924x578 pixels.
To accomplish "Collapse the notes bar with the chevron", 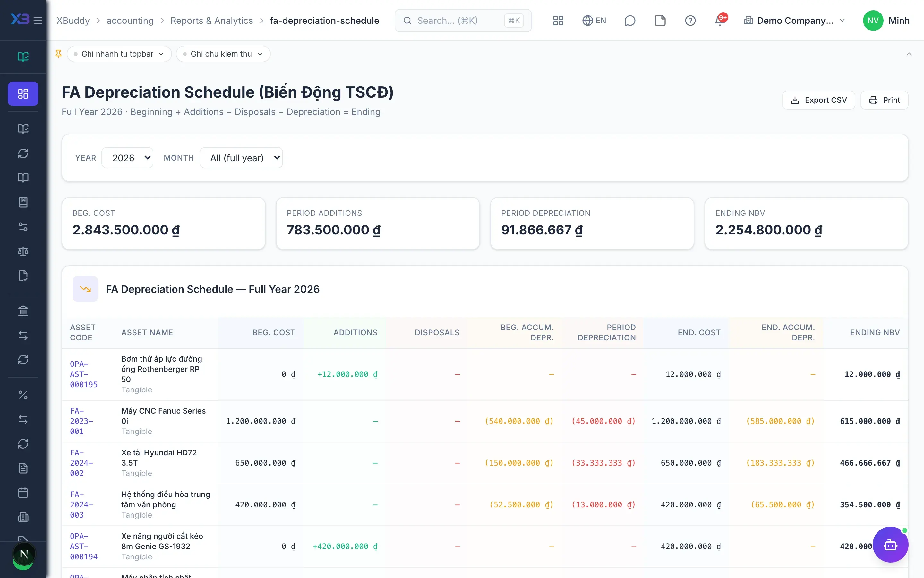I will 909,54.
